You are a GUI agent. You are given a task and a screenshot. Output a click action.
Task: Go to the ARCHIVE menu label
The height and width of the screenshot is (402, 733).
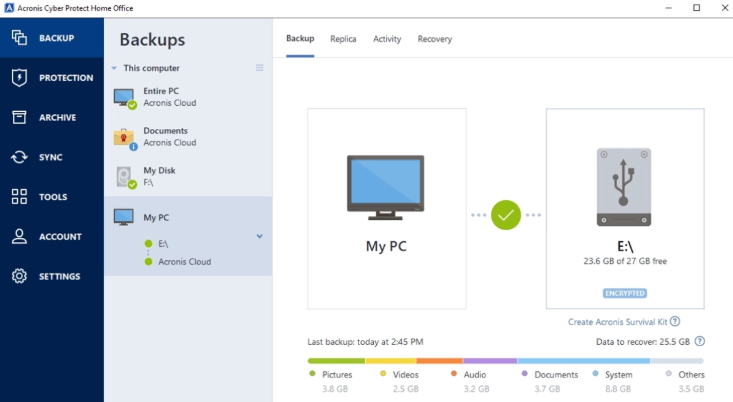[57, 118]
